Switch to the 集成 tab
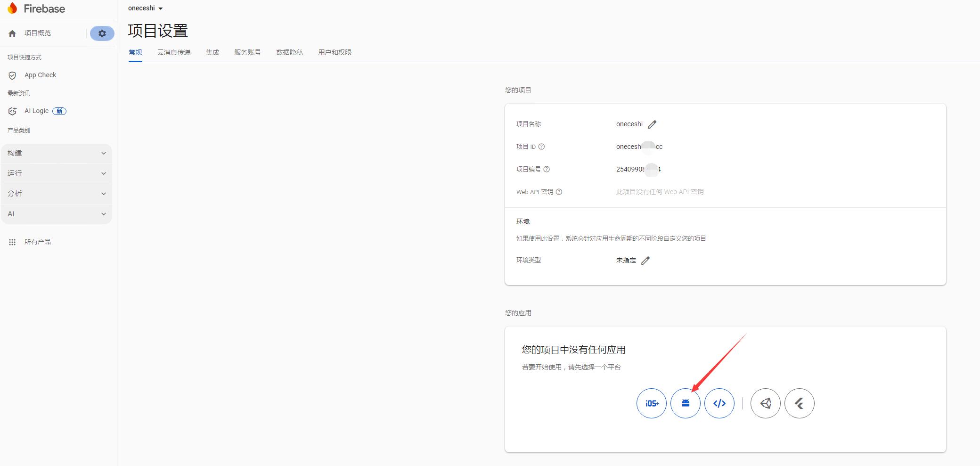 (212, 52)
